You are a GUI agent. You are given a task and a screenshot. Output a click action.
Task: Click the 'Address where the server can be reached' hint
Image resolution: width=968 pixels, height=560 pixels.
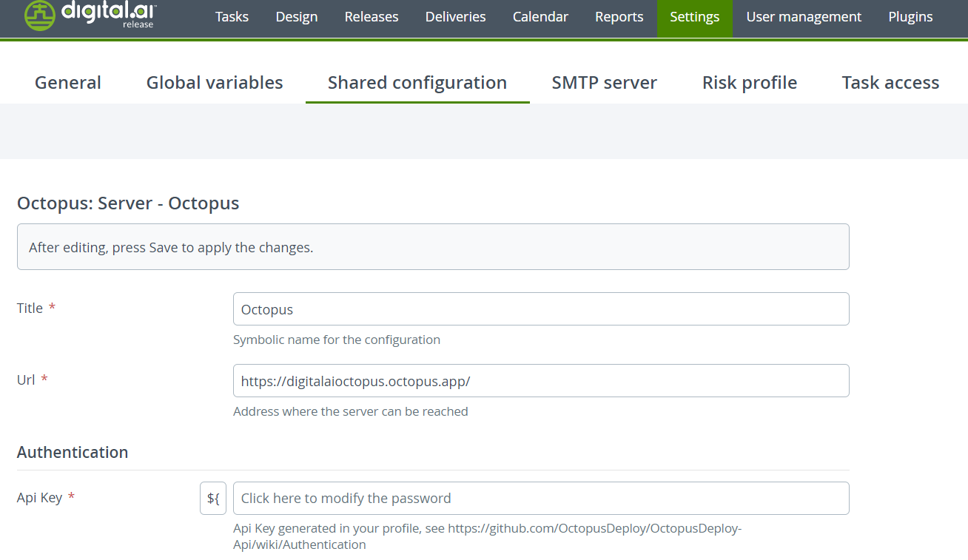tap(351, 411)
